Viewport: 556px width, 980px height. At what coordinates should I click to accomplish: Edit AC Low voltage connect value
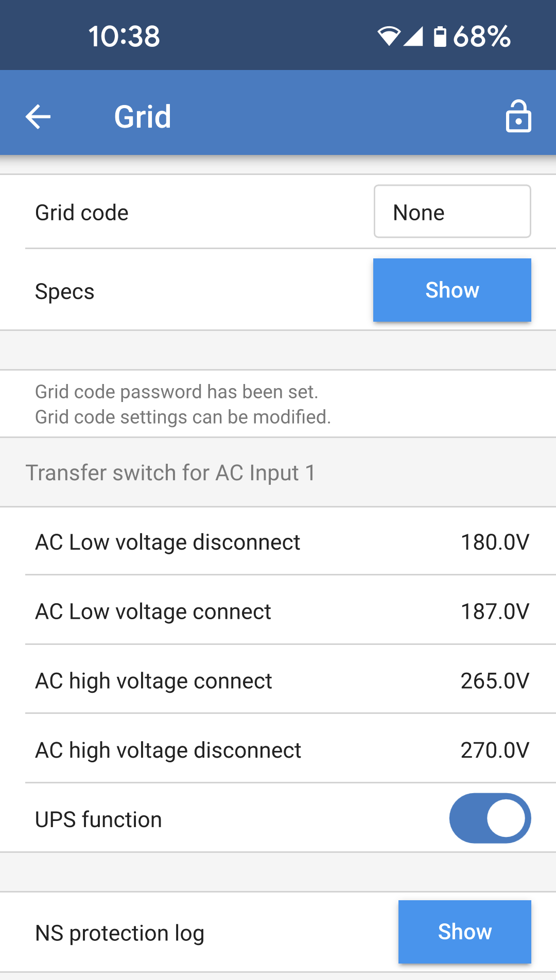[494, 611]
